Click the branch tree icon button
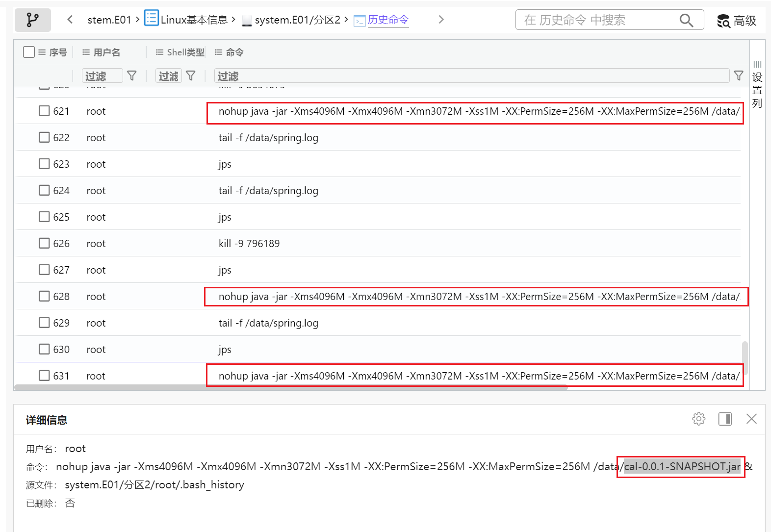This screenshot has width=771, height=532. 32,20
